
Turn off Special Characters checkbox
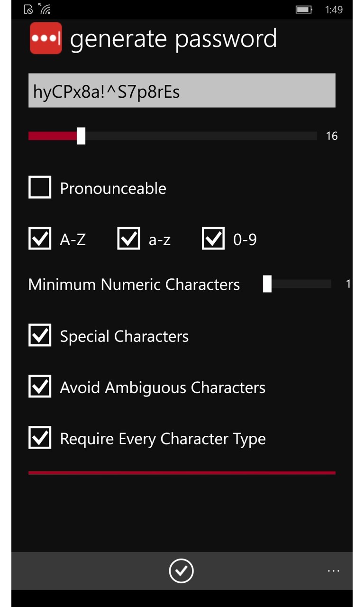tap(40, 335)
